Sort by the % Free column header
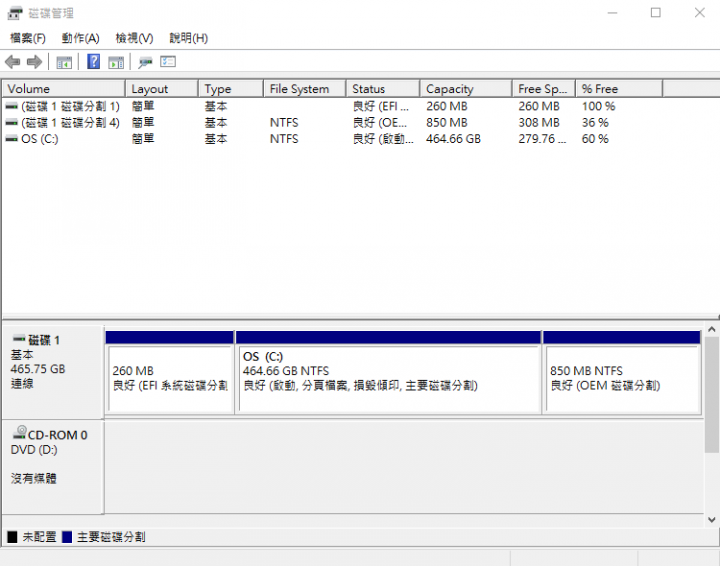 tap(619, 89)
